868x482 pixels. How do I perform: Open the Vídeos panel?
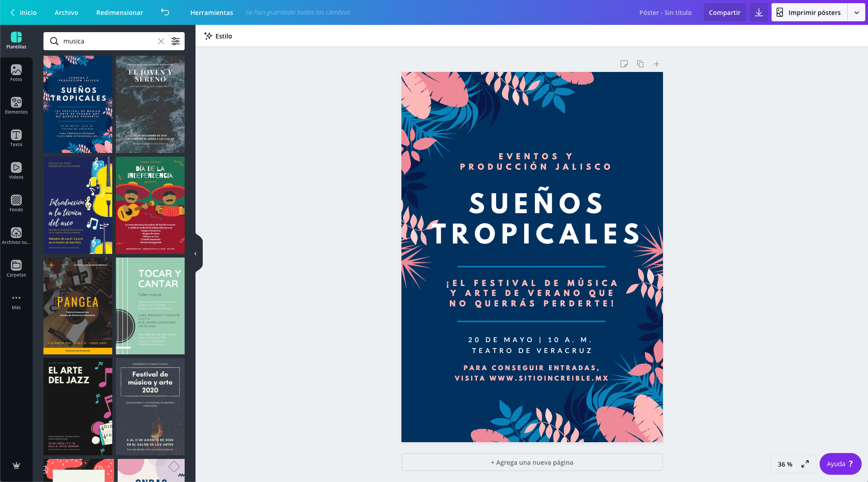(x=16, y=171)
